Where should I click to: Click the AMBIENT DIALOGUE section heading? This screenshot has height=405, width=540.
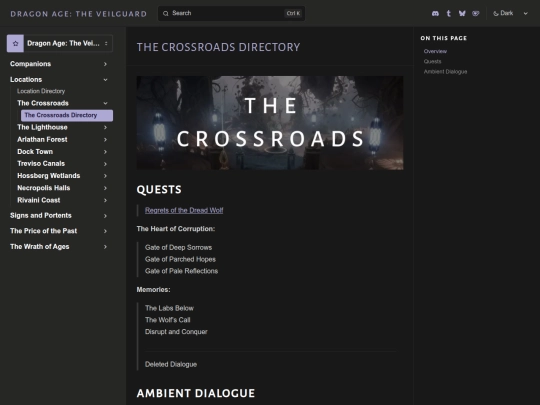click(x=196, y=393)
